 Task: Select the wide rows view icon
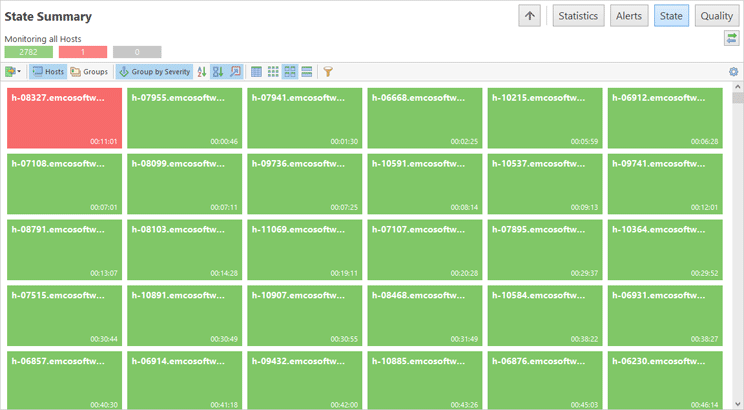point(307,72)
